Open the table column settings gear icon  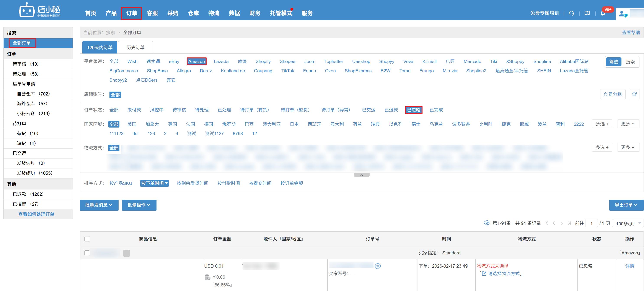coord(486,223)
